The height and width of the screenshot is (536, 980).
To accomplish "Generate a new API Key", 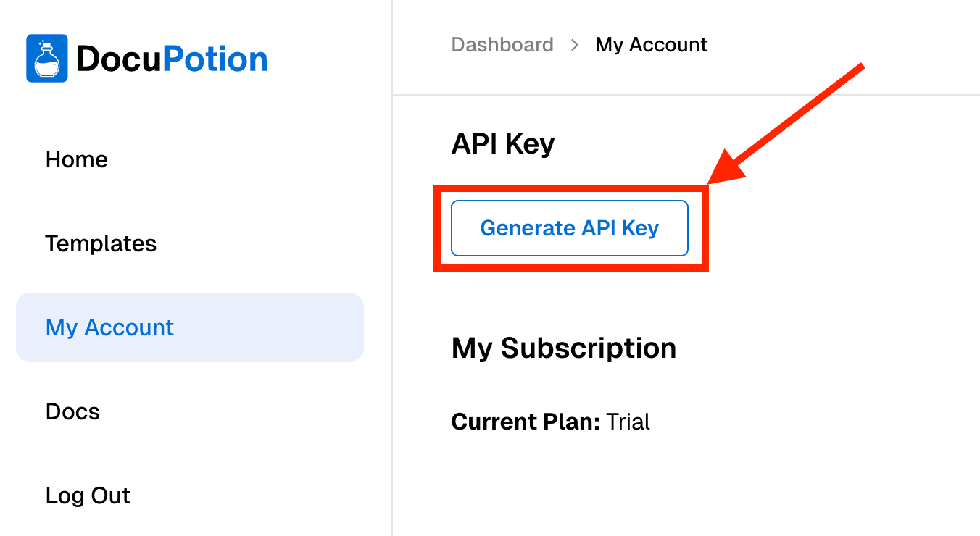I will click(x=569, y=228).
